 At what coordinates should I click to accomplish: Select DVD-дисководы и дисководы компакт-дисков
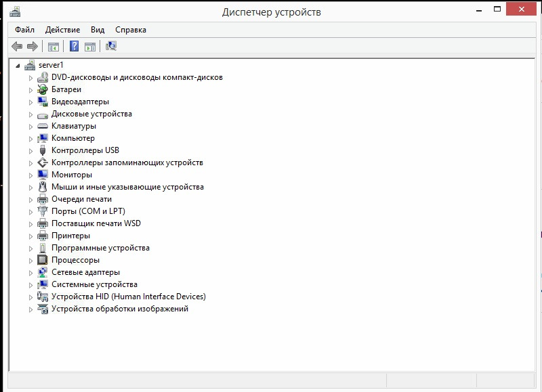point(137,77)
